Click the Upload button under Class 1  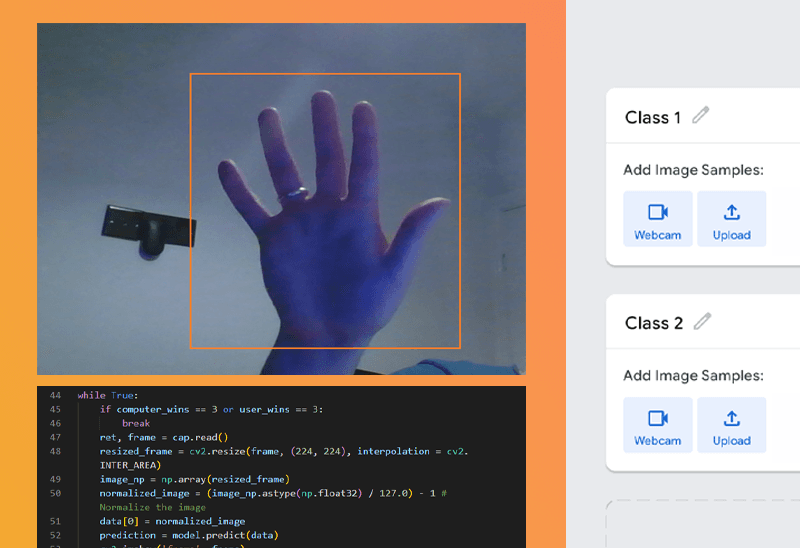point(732,219)
